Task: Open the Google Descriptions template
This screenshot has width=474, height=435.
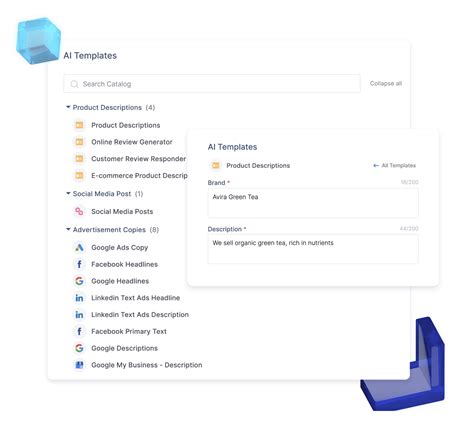Action: click(x=125, y=348)
